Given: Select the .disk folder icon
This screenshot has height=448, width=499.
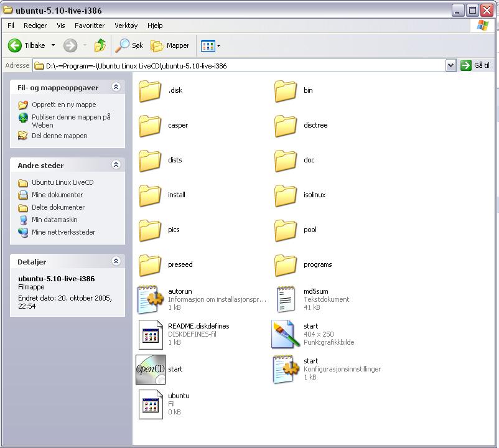Looking at the screenshot, I should pos(150,91).
